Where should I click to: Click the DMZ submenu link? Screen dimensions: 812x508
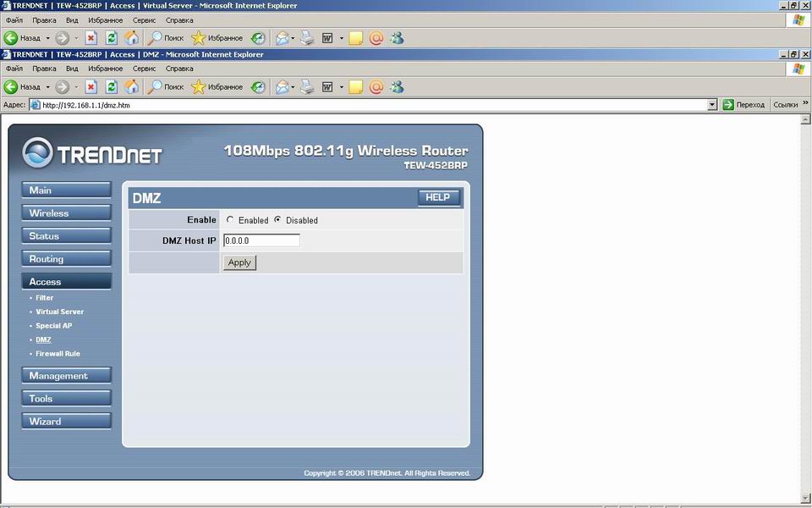[x=43, y=340]
